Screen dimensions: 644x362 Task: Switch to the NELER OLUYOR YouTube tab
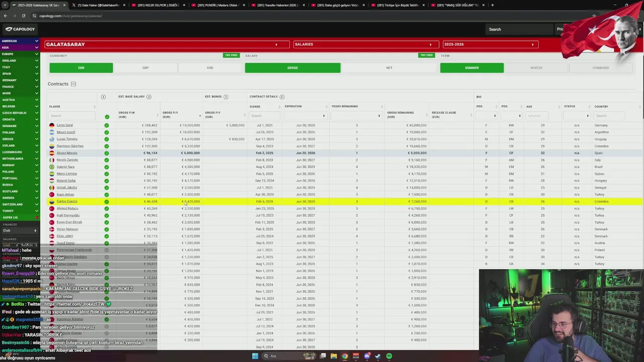(x=158, y=5)
